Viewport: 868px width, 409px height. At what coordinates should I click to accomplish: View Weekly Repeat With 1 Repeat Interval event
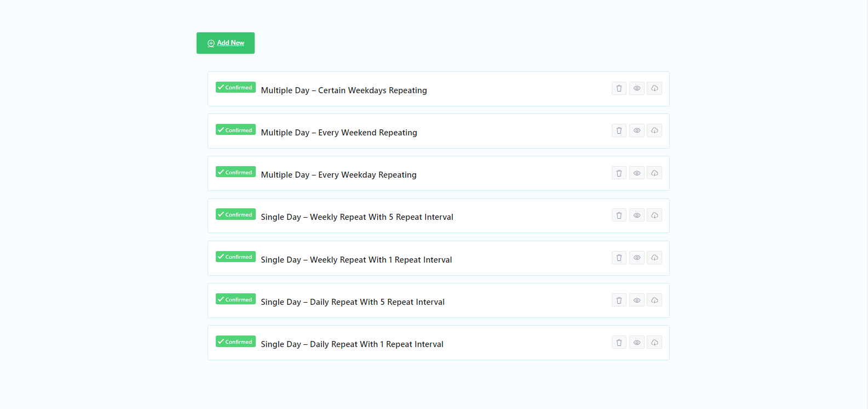coord(636,258)
